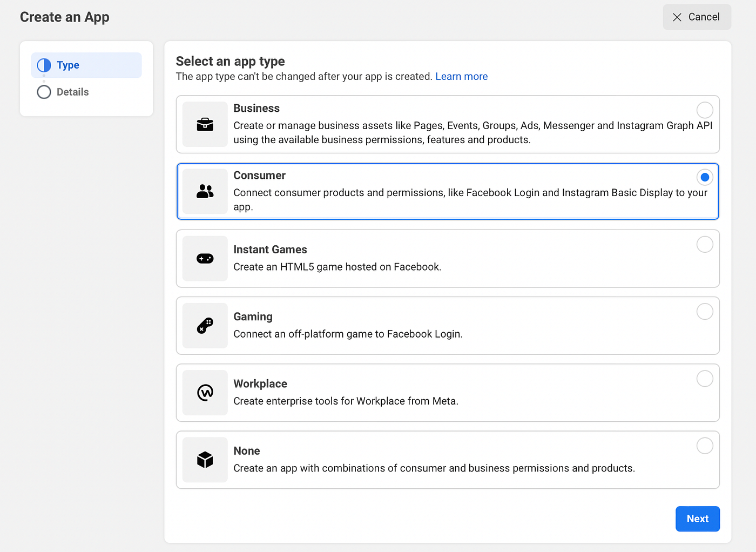The height and width of the screenshot is (552, 756).
Task: Click the 'Connect an off-platform game' description
Action: tap(348, 334)
